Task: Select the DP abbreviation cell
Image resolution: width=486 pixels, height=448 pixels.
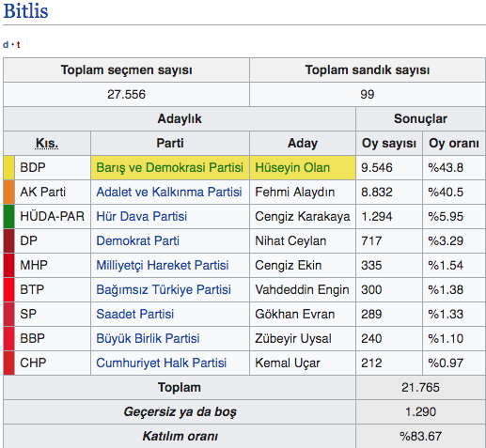Action: (x=53, y=240)
